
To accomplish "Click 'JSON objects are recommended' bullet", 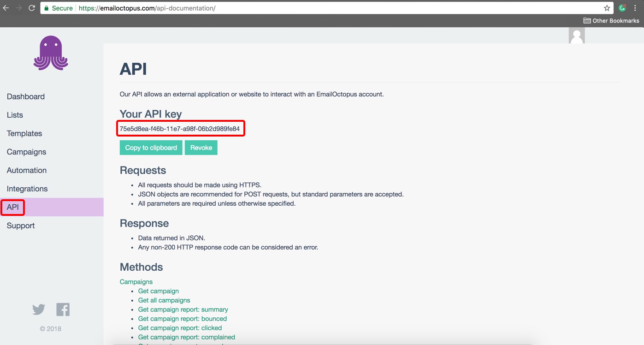I will coord(271,194).
